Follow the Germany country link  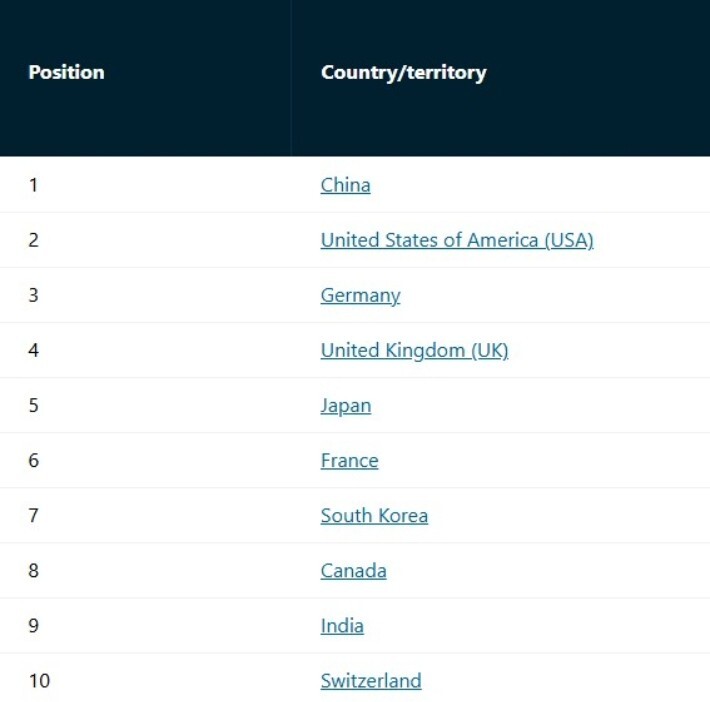(360, 295)
